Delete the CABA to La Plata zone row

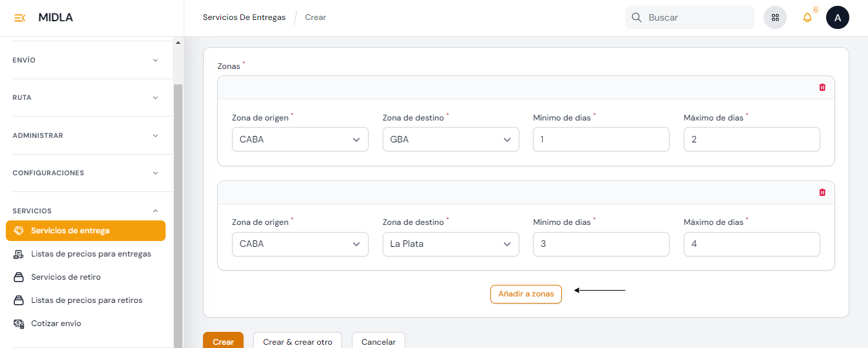pyautogui.click(x=822, y=192)
